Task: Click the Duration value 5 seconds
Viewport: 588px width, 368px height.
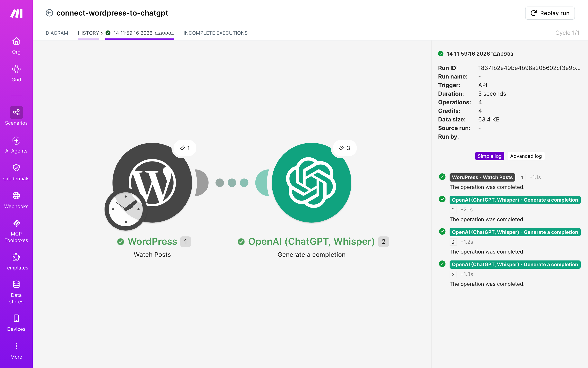Action: (x=492, y=94)
